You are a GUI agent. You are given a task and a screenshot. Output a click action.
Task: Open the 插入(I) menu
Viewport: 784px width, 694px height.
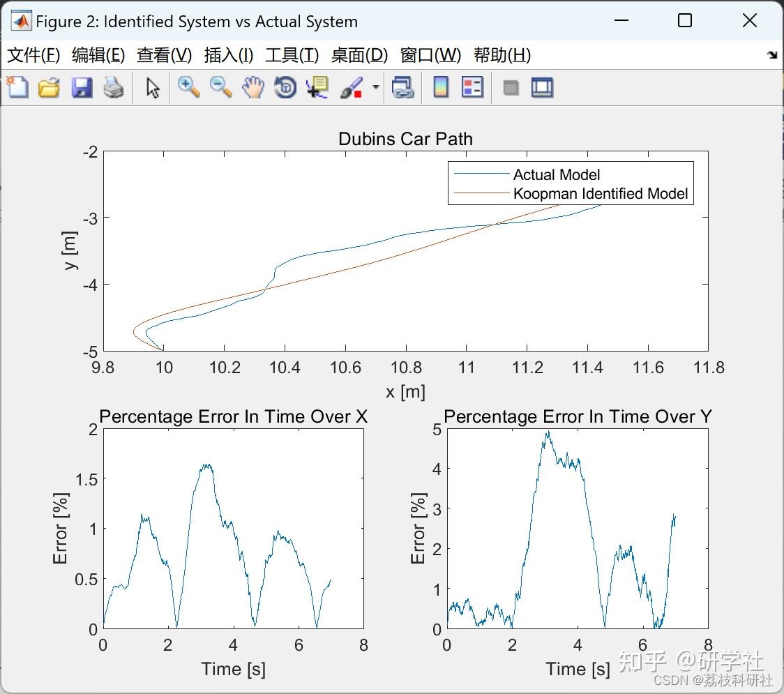pyautogui.click(x=228, y=55)
